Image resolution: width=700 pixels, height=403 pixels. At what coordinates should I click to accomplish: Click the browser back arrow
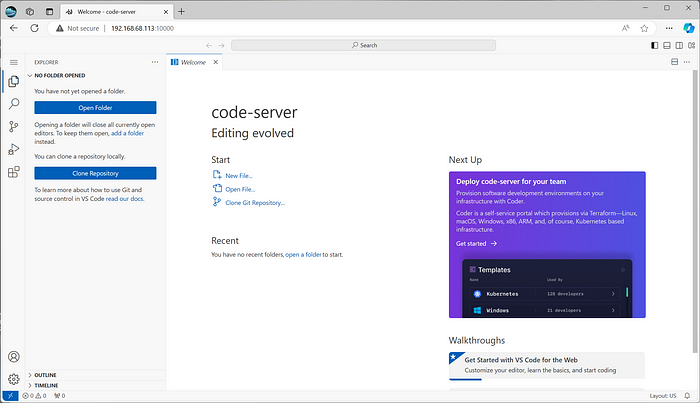point(14,28)
